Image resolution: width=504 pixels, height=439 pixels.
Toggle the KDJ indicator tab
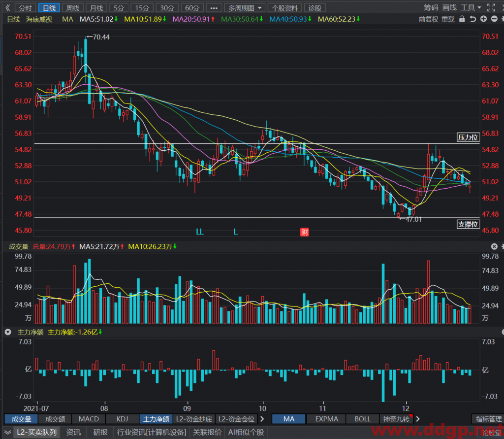(x=123, y=419)
